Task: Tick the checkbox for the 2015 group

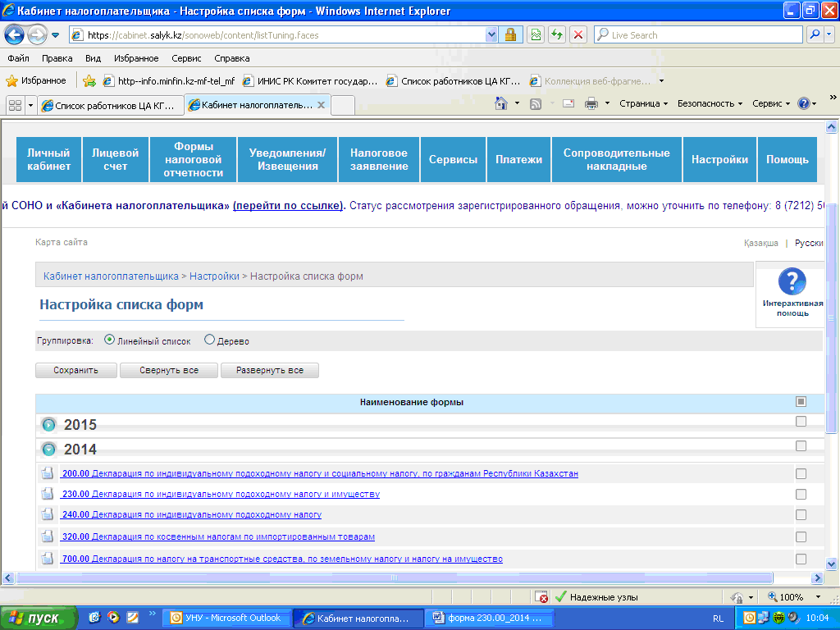Action: 801,422
